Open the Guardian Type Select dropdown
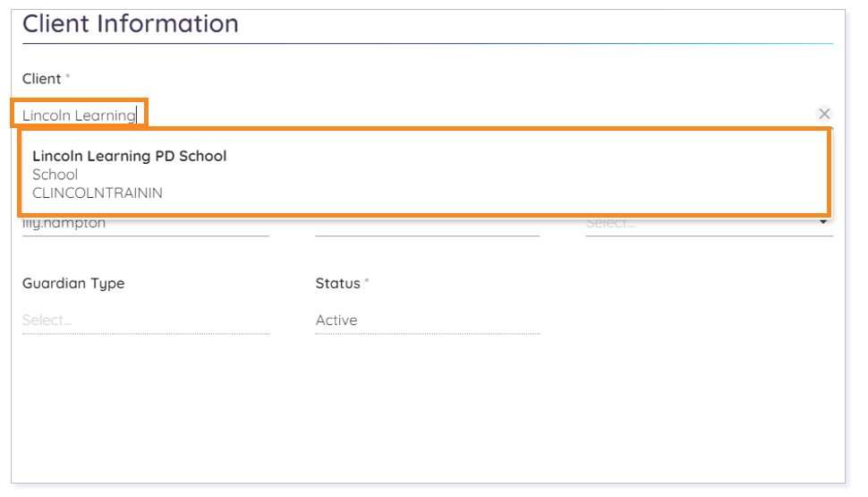Screen dimensions: 868x497 [x=146, y=321]
